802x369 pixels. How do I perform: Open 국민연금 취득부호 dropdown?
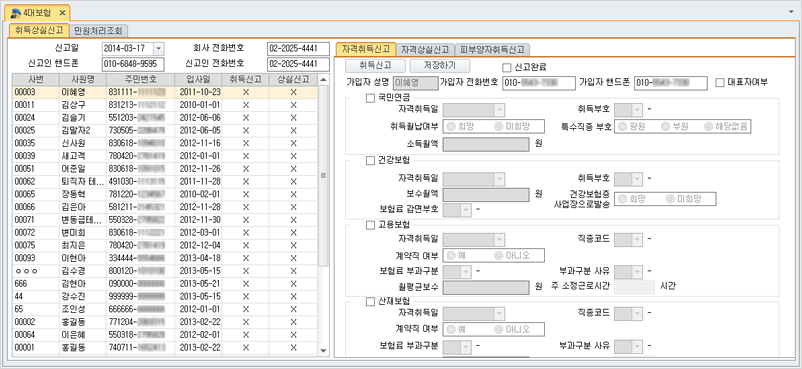point(637,110)
